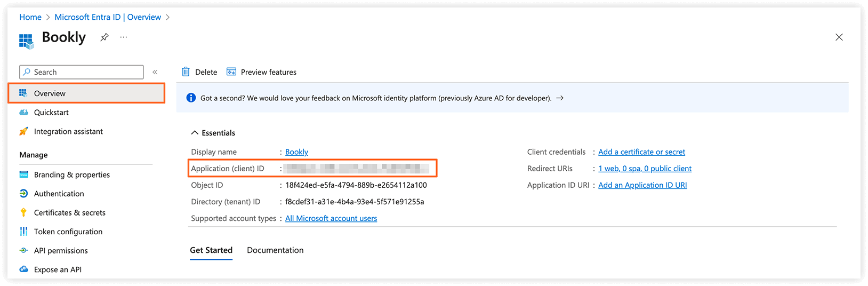Image resolution: width=868 pixels, height=286 pixels.
Task: Click the Object ID label
Action: click(x=207, y=185)
